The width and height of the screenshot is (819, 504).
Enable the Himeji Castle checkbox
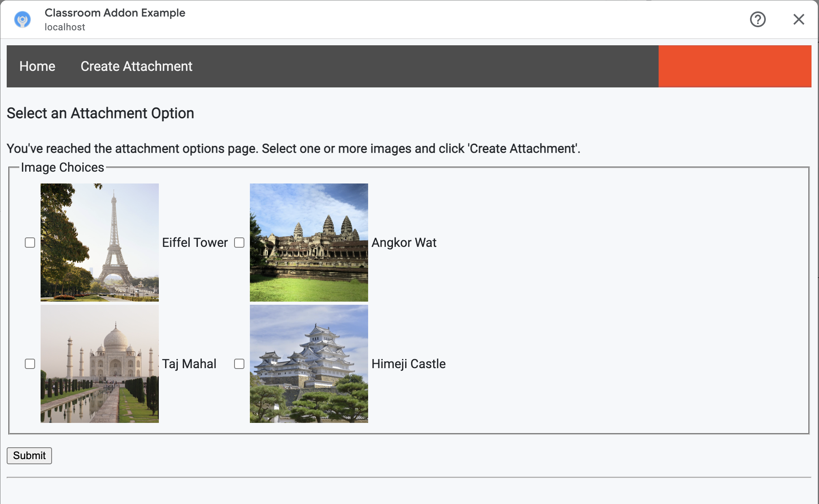click(239, 364)
